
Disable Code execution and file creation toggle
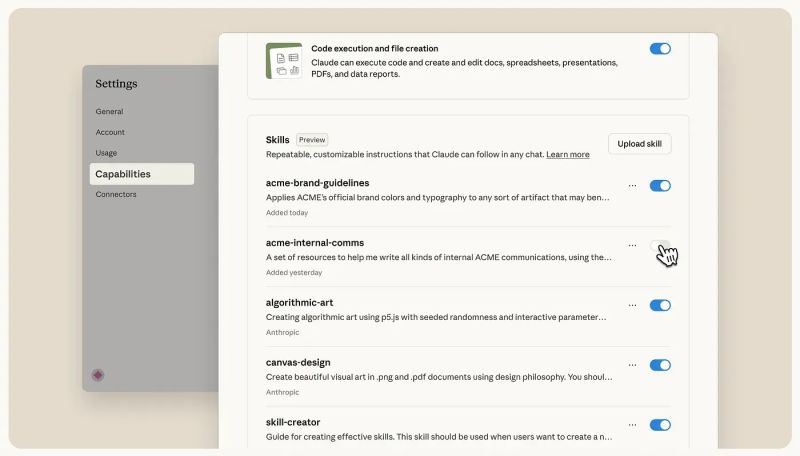click(x=660, y=48)
